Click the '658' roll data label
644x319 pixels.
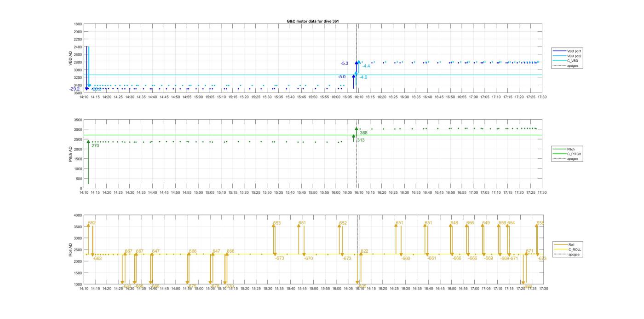[540, 223]
